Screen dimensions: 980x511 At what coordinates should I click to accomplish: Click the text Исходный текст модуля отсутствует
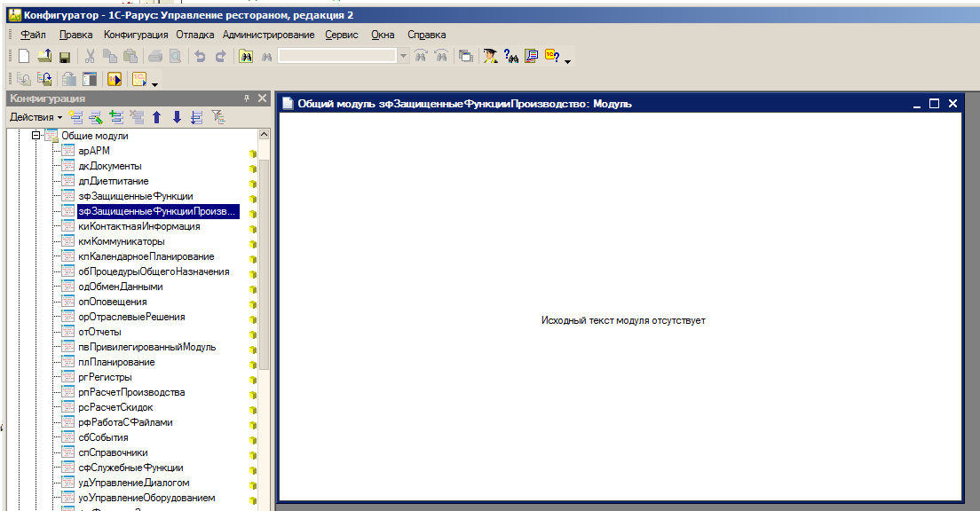click(623, 320)
